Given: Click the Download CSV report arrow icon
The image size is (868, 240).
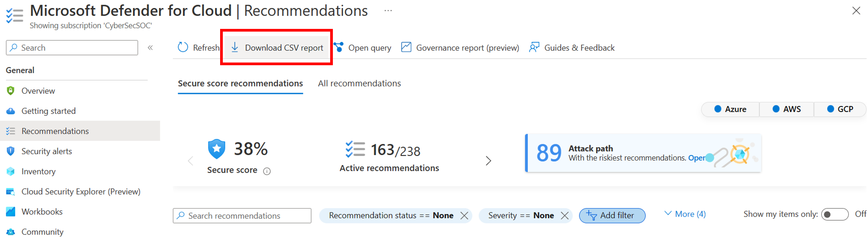Looking at the screenshot, I should coord(235,47).
